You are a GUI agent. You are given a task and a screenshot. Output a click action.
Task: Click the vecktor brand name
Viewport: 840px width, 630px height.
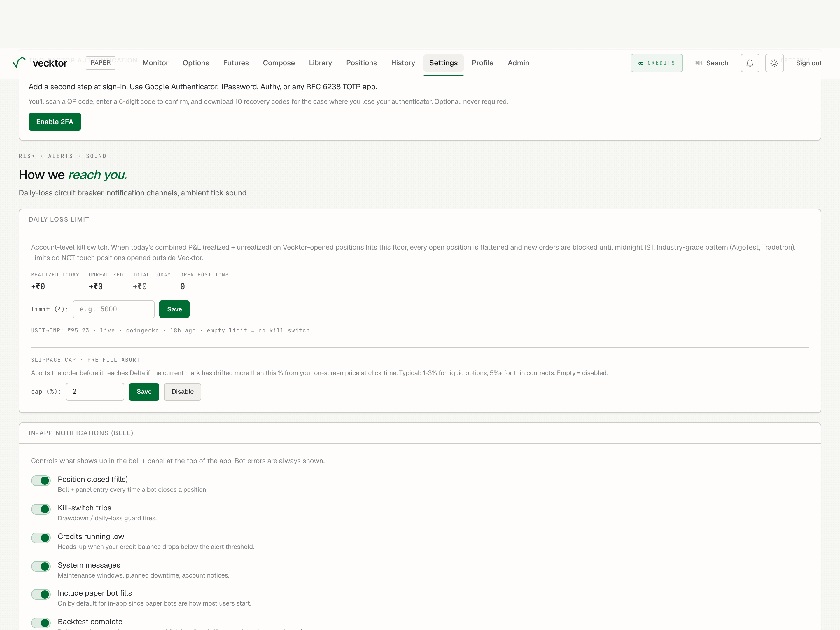point(50,63)
